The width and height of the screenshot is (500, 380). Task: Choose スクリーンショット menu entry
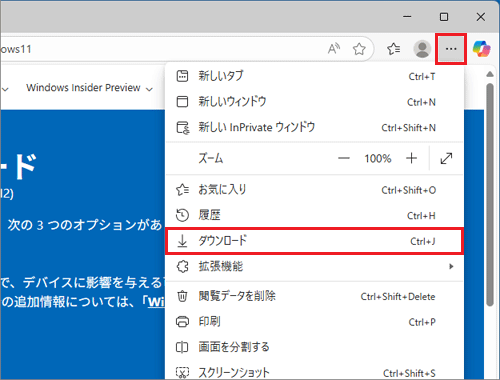click(314, 373)
